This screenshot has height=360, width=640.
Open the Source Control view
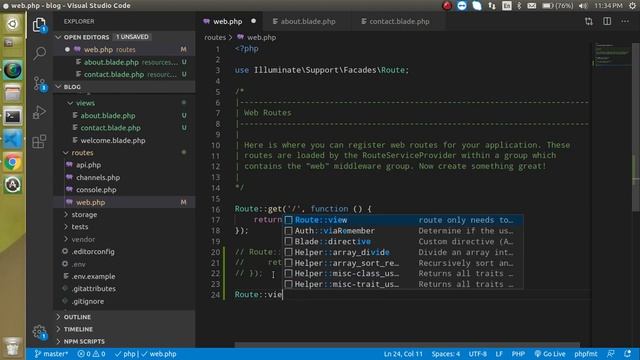point(40,84)
